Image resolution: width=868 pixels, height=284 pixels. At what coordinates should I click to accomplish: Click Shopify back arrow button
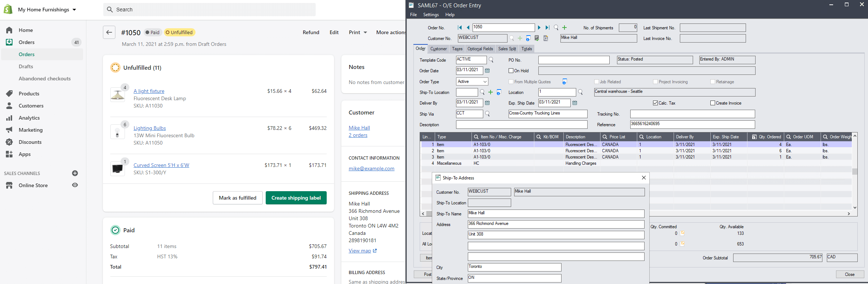(109, 32)
